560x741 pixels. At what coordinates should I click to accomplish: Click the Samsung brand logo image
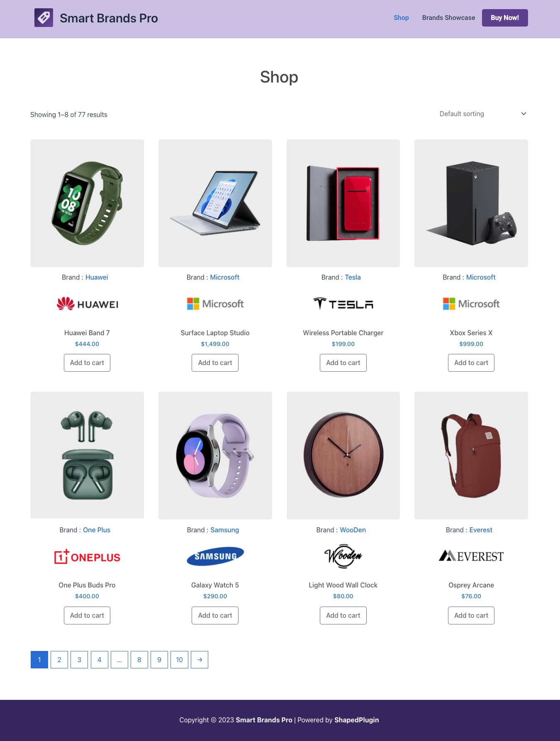[x=215, y=556]
